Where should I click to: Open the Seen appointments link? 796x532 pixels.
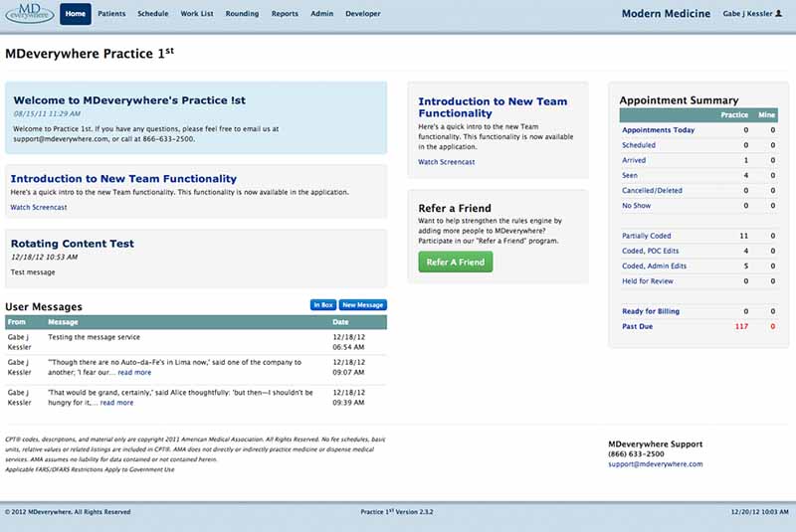coord(630,175)
